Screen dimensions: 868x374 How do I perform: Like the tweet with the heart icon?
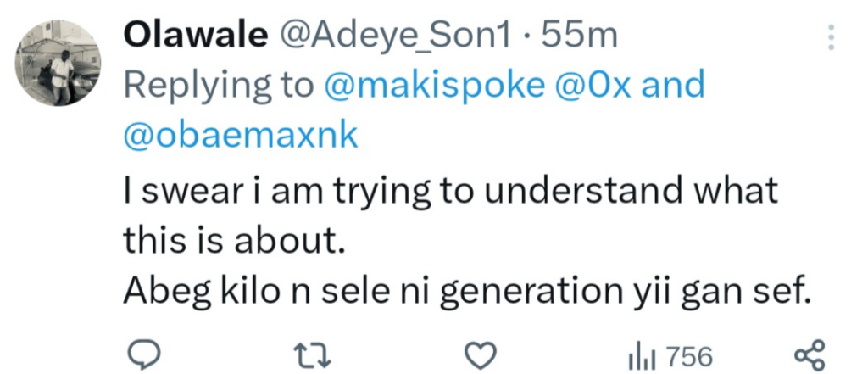[482, 354]
